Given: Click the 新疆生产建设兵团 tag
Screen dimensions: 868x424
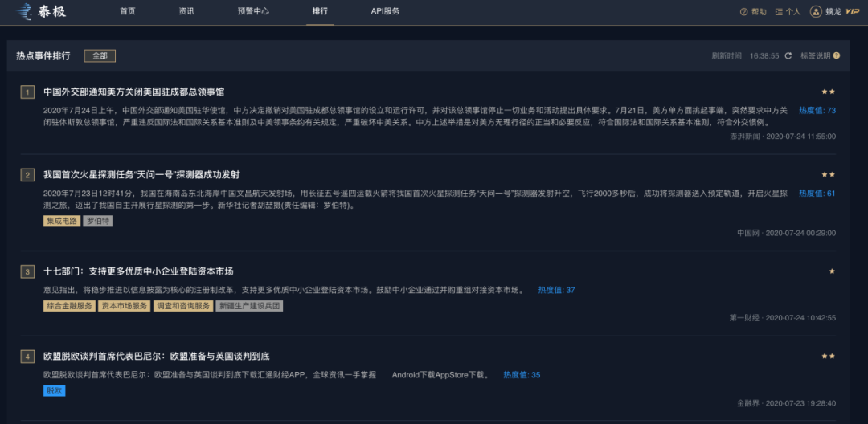Looking at the screenshot, I should pos(249,306).
